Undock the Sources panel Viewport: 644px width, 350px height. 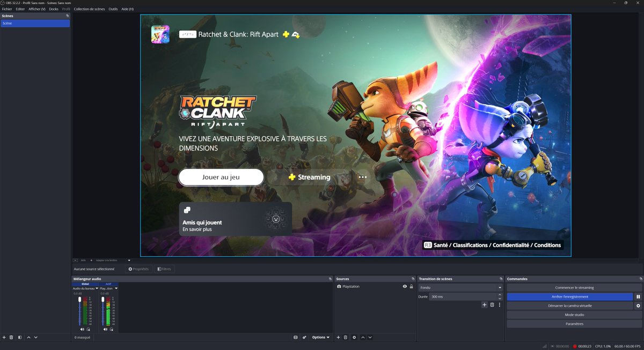[x=413, y=279]
